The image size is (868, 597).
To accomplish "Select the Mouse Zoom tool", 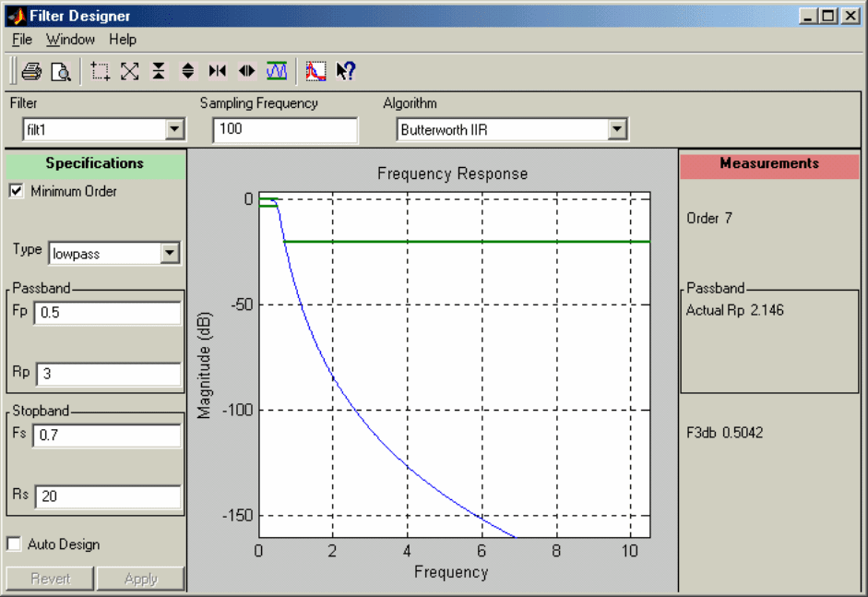I will click(x=101, y=71).
